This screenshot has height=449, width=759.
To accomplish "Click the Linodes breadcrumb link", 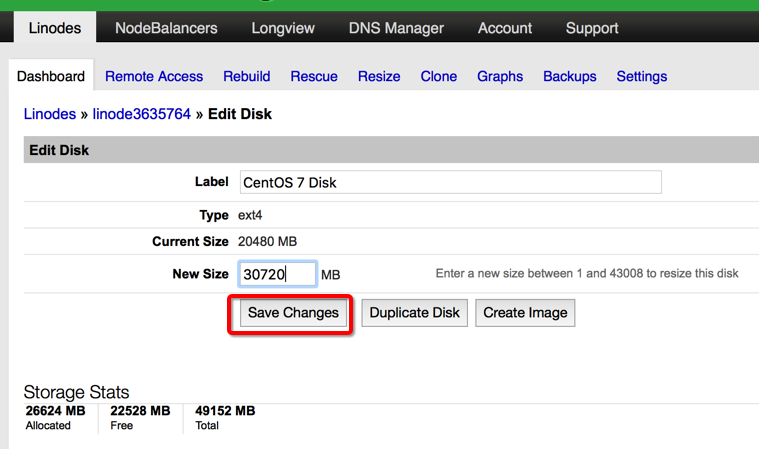I will (50, 114).
